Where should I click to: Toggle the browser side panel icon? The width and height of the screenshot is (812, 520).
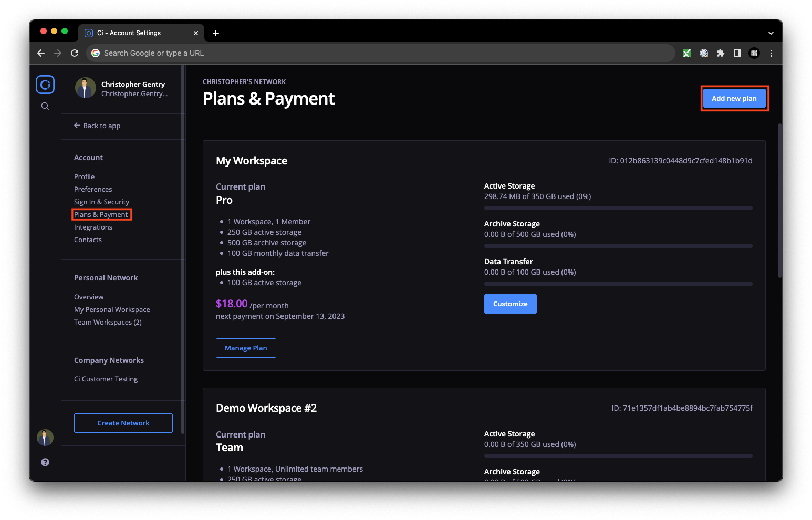coord(737,53)
